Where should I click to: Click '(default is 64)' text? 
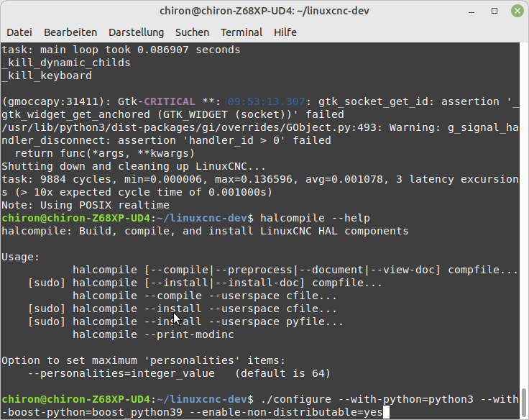282,373
